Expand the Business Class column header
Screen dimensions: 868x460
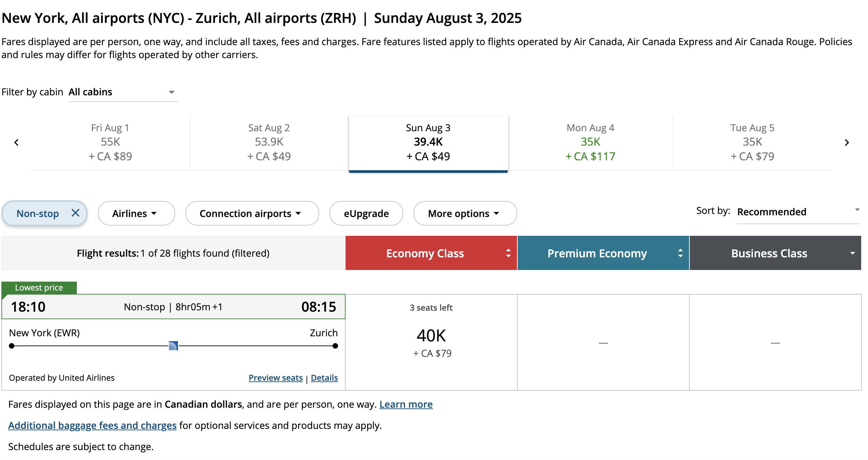click(x=775, y=253)
